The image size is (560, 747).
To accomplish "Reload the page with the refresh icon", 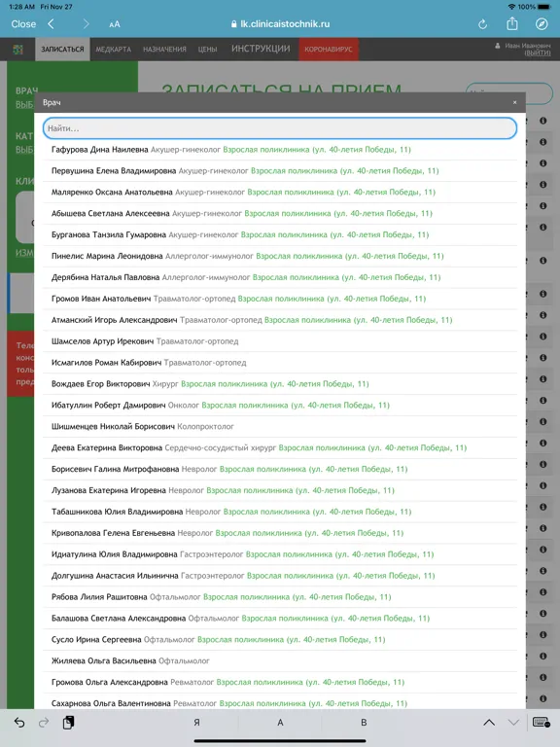I will point(482,24).
